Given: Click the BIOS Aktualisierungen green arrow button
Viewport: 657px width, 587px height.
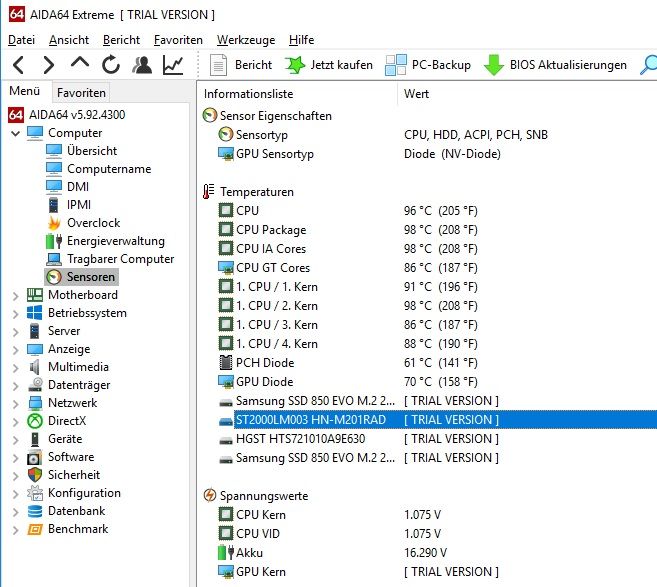Looking at the screenshot, I should tap(555, 65).
